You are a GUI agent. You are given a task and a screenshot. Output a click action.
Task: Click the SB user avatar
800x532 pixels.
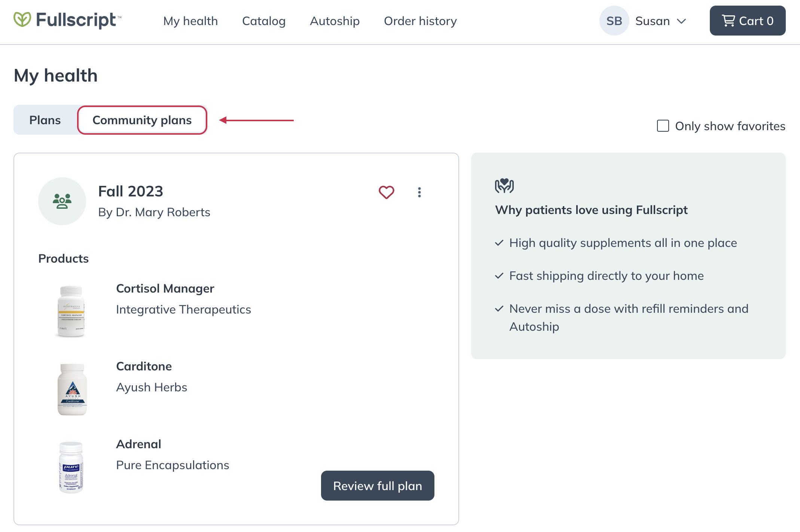(x=614, y=21)
